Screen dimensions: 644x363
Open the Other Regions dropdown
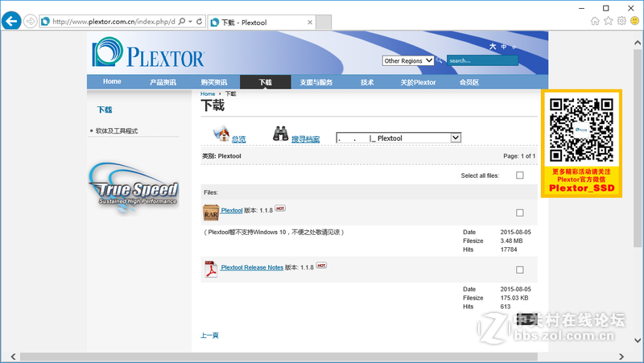point(408,61)
